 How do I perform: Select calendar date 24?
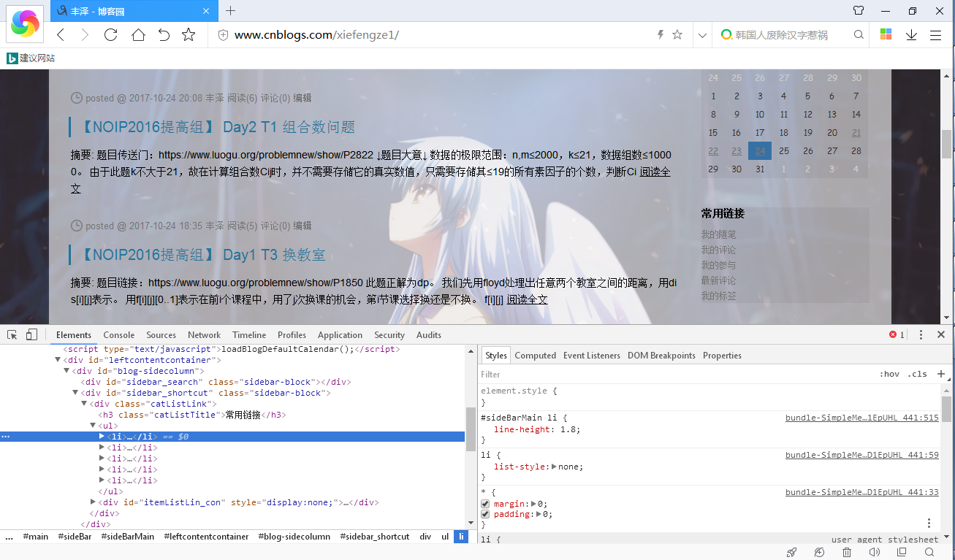(760, 151)
